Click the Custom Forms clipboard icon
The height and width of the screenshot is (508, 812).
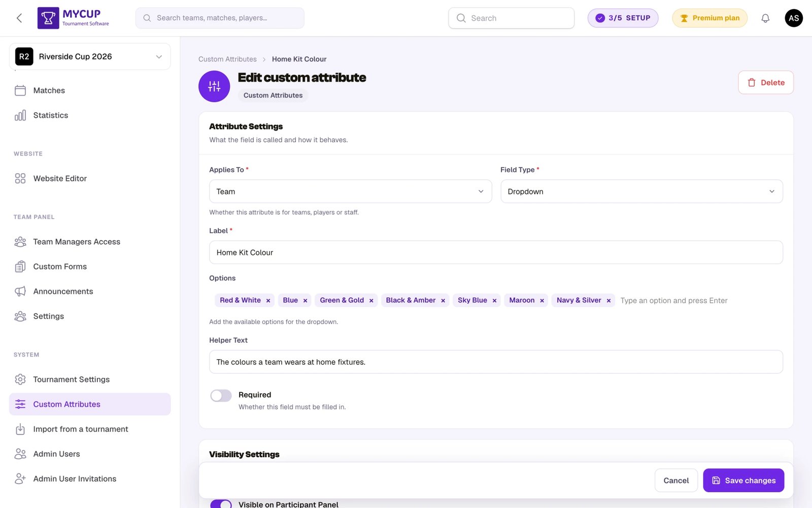20,267
